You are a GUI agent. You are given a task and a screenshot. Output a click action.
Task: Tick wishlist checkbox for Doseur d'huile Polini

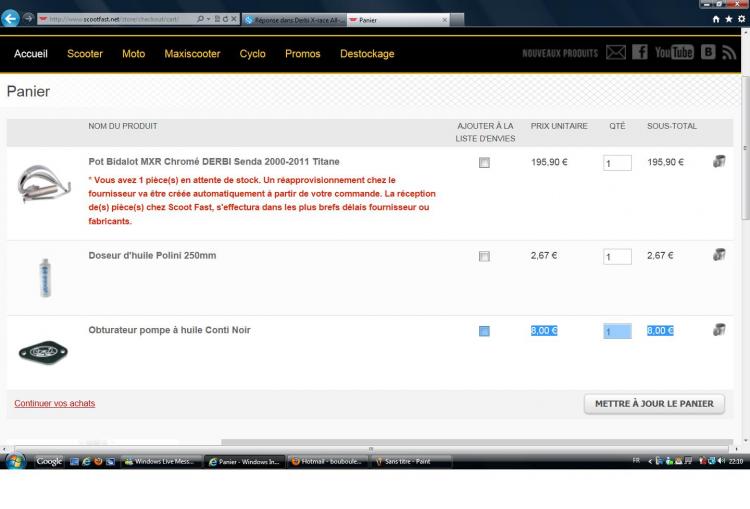(484, 256)
